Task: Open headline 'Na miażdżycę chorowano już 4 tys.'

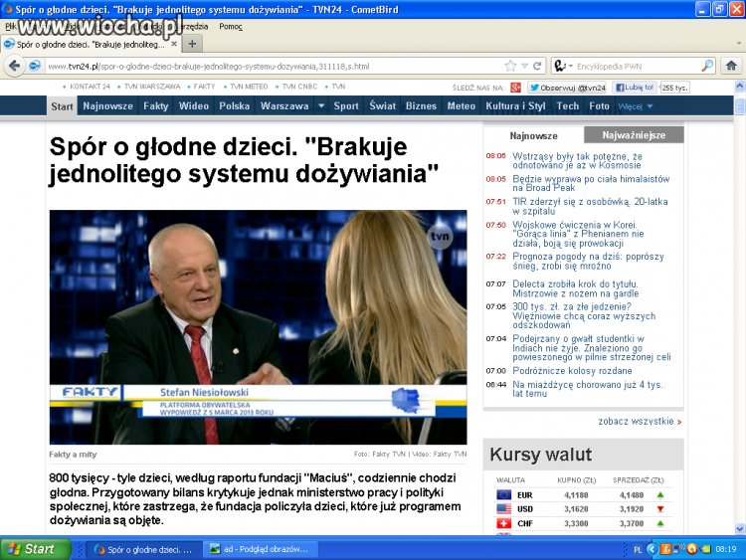Action: coord(588,389)
